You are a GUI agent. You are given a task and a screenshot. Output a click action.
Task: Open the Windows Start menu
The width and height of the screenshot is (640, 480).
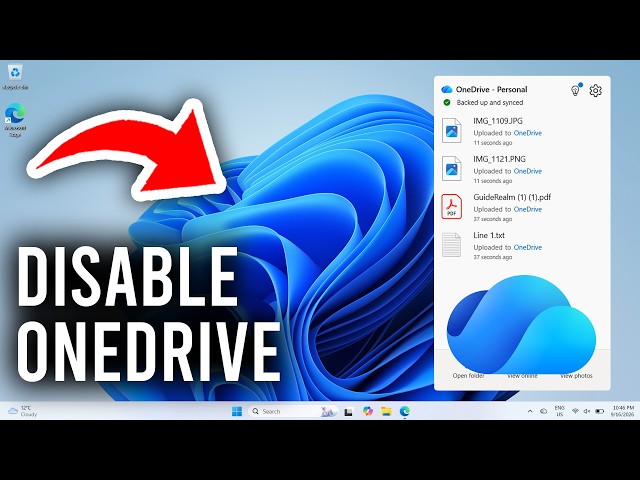[x=237, y=411]
